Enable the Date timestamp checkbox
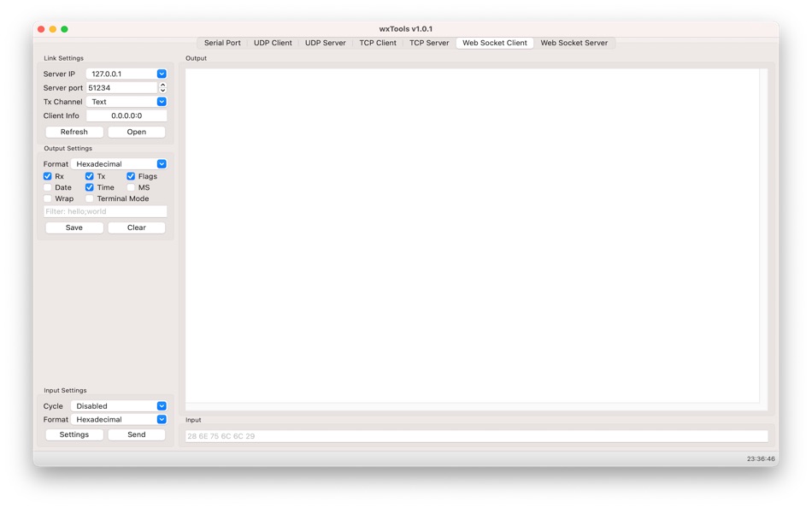 tap(47, 187)
